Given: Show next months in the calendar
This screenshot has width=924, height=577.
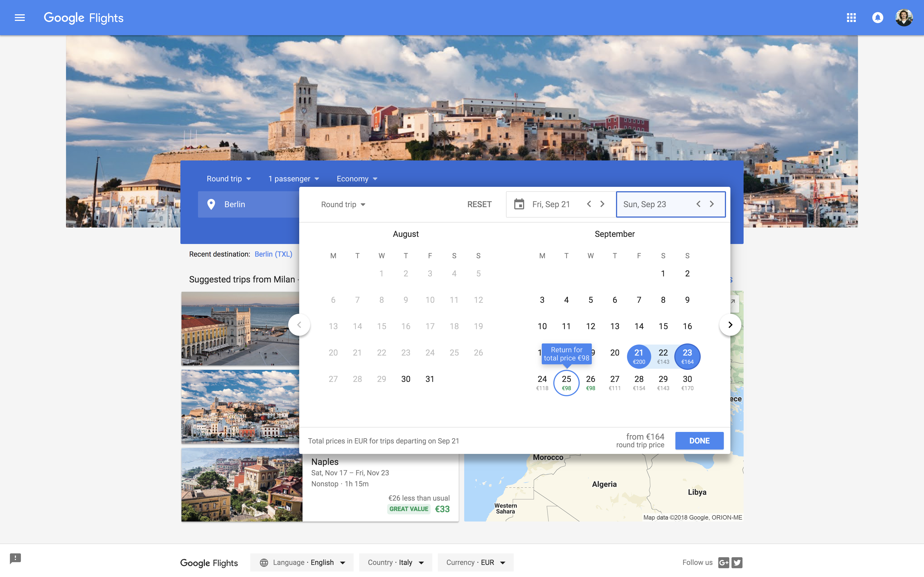Looking at the screenshot, I should [730, 324].
